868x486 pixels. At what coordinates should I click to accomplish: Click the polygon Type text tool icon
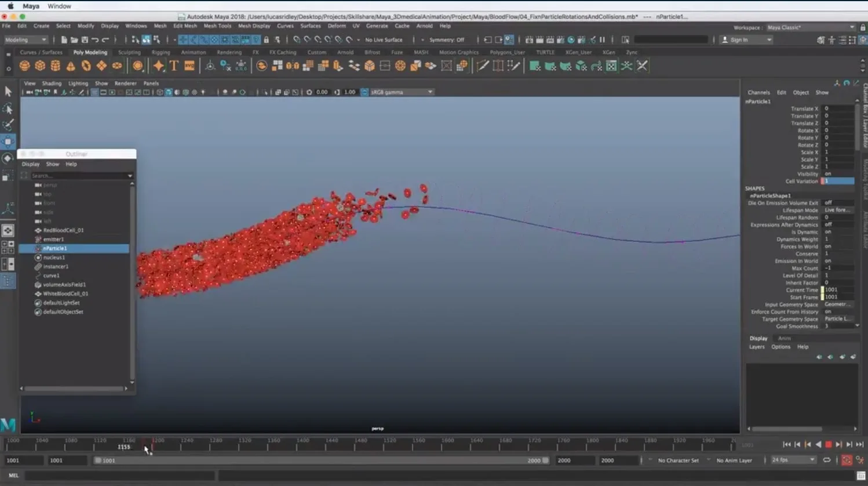coord(174,66)
